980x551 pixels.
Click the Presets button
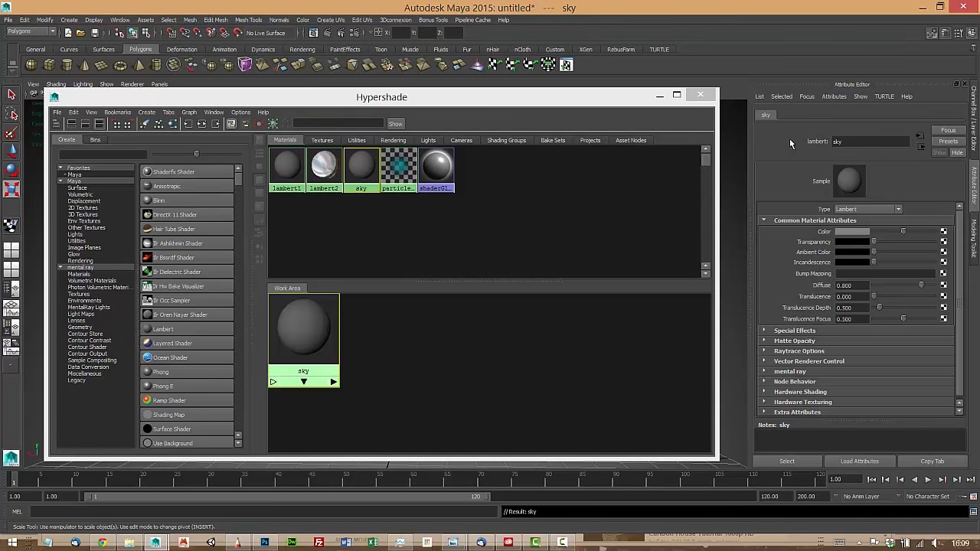(x=948, y=142)
